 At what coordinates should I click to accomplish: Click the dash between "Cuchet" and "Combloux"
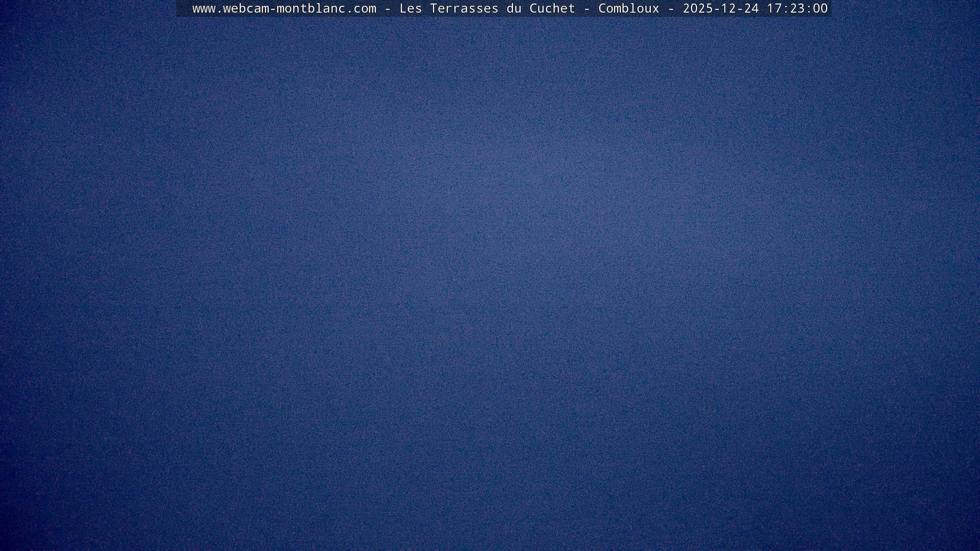click(587, 8)
